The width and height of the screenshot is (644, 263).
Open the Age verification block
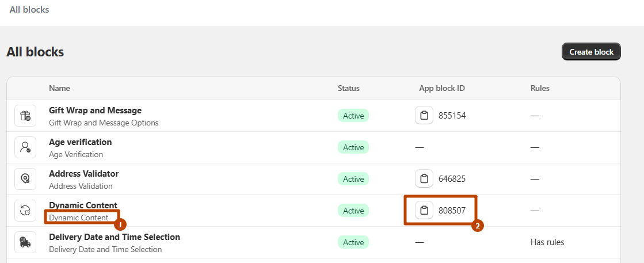[80, 142]
